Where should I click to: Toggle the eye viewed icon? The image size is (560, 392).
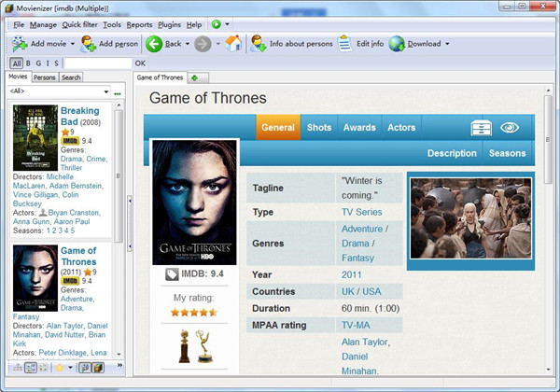point(510,127)
